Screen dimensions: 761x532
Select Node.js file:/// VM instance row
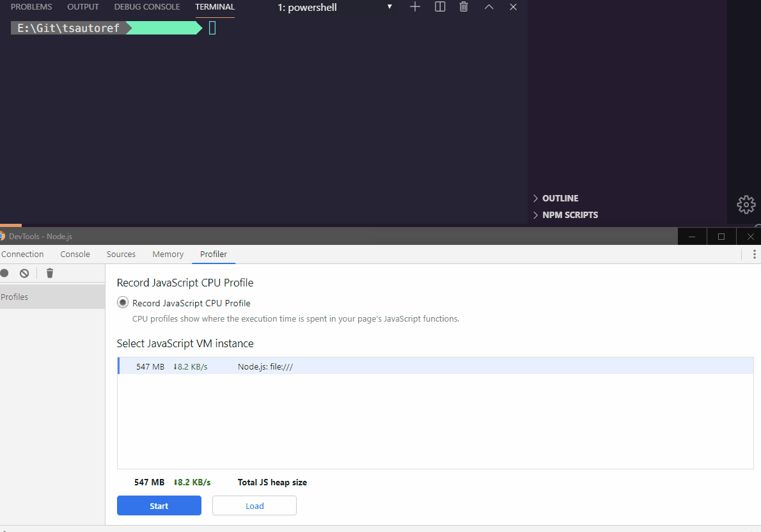435,366
